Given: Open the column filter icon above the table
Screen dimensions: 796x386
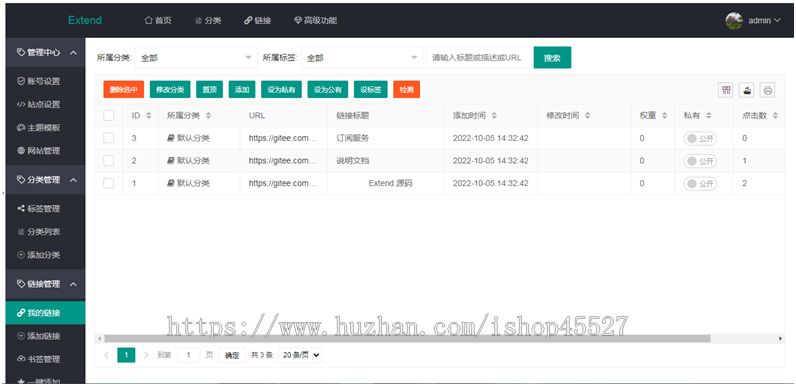Looking at the screenshot, I should tap(726, 90).
